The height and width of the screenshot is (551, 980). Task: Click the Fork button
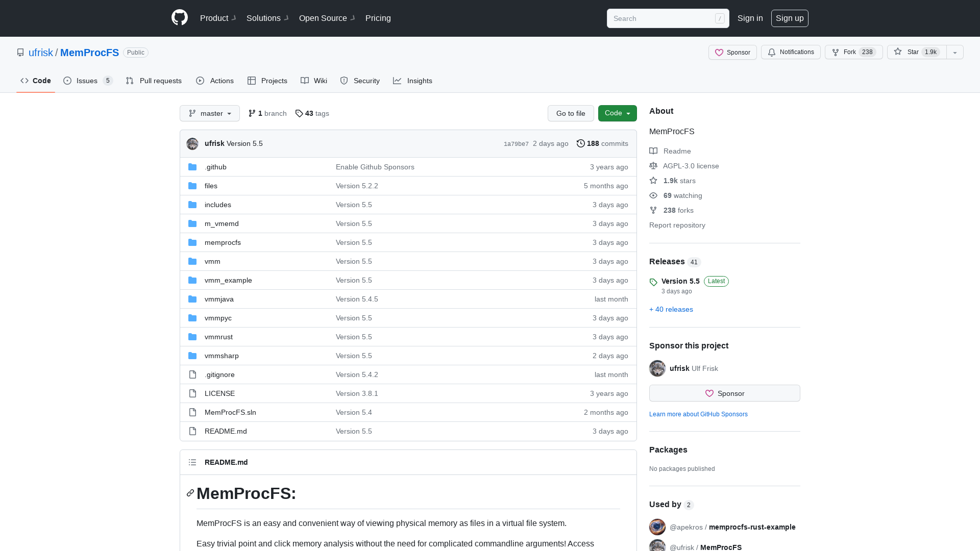853,52
